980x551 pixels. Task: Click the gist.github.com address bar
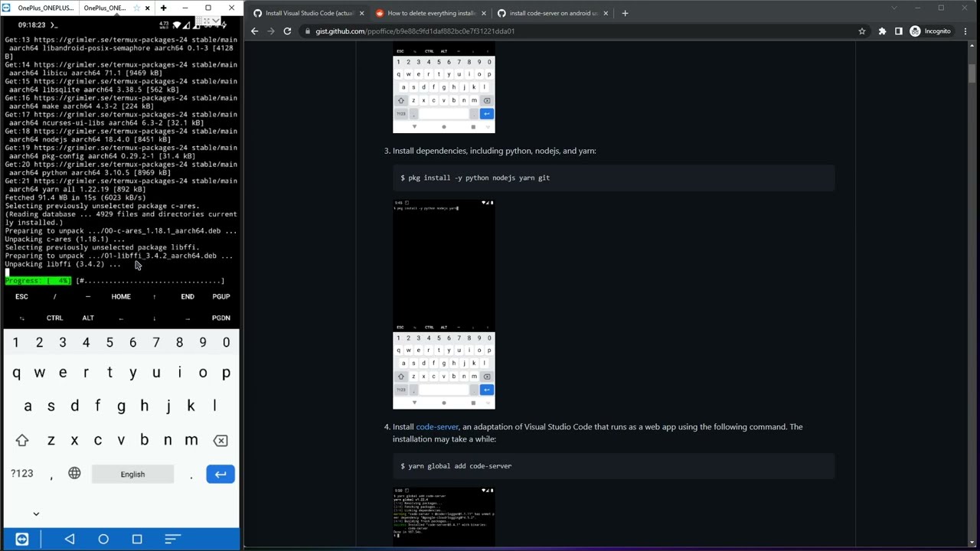574,31
